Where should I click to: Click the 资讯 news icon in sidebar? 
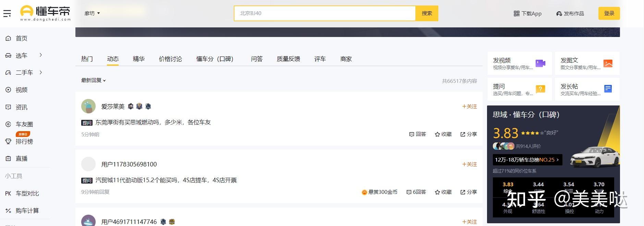(8, 107)
